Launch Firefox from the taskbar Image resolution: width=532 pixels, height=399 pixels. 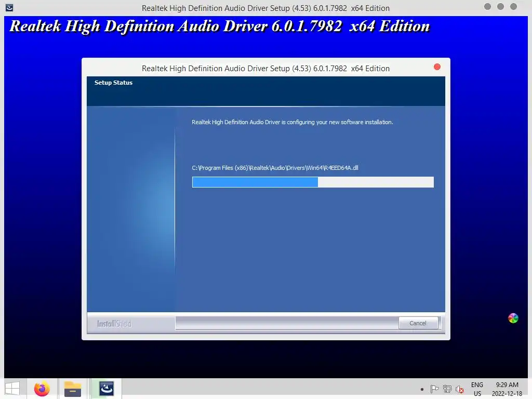pyautogui.click(x=42, y=389)
